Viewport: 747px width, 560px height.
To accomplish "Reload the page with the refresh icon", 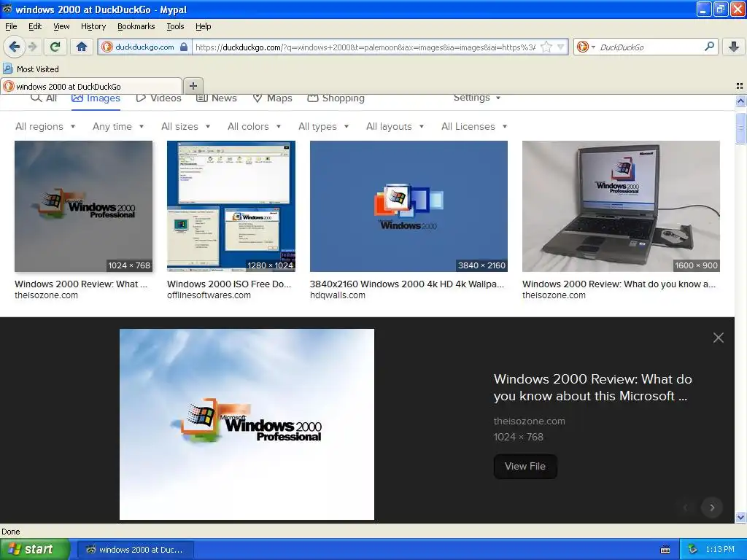I will pos(55,47).
